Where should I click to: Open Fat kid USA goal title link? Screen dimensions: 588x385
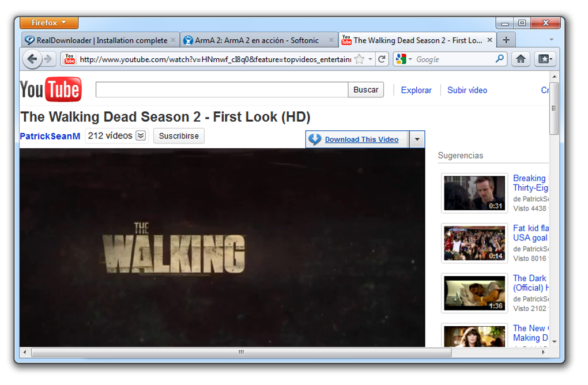coord(530,233)
